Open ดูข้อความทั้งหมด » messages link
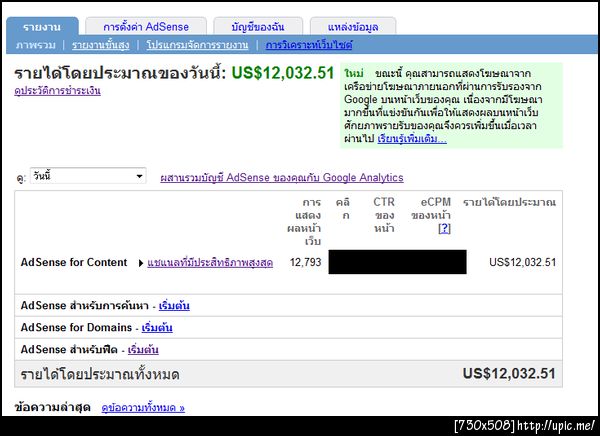Viewport: 600px width, 436px height. pos(143,408)
